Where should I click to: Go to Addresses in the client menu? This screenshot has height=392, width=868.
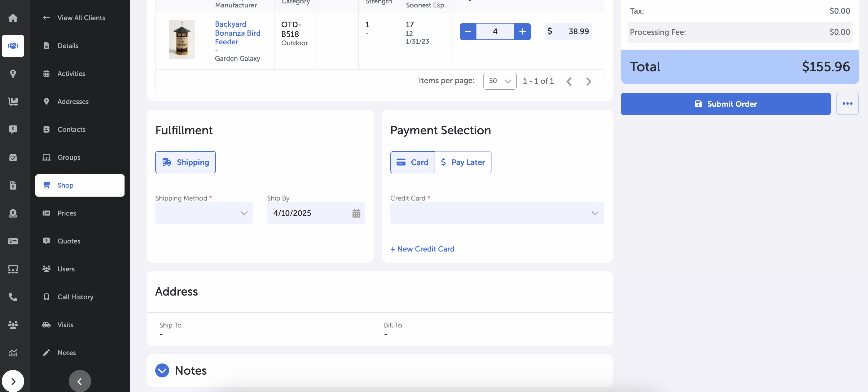coord(73,101)
